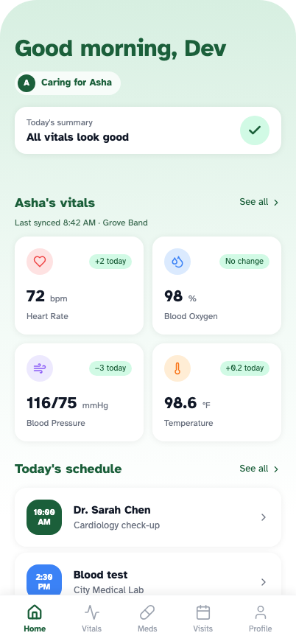Tap the red heart icon on Heart Rate card
296x644 pixels.
tap(40, 262)
